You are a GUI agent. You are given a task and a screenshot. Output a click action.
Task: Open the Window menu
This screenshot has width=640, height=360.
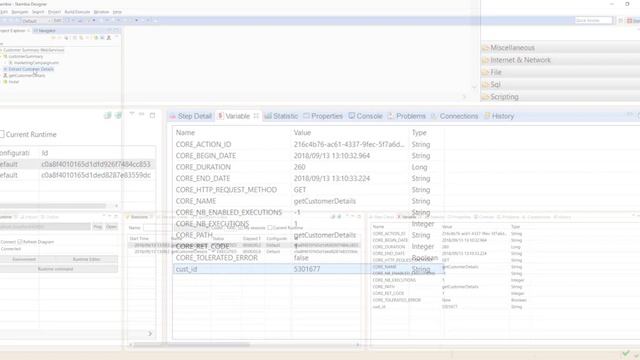(101, 12)
